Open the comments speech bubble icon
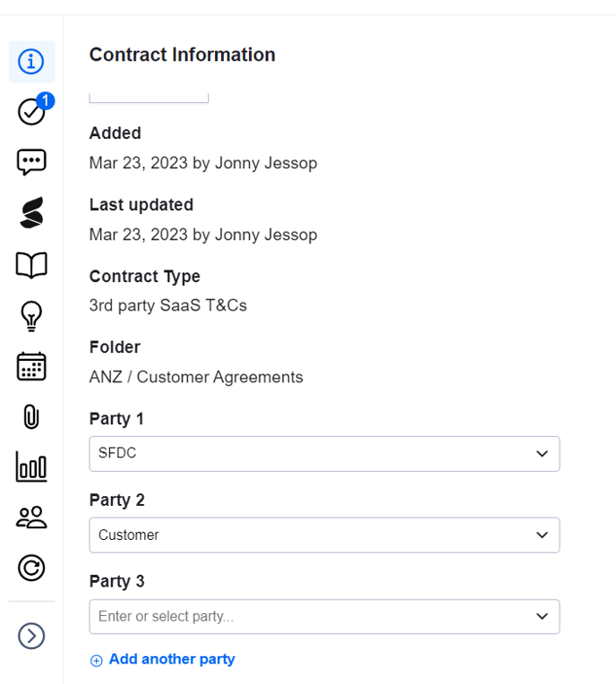616x684 pixels. point(31,162)
